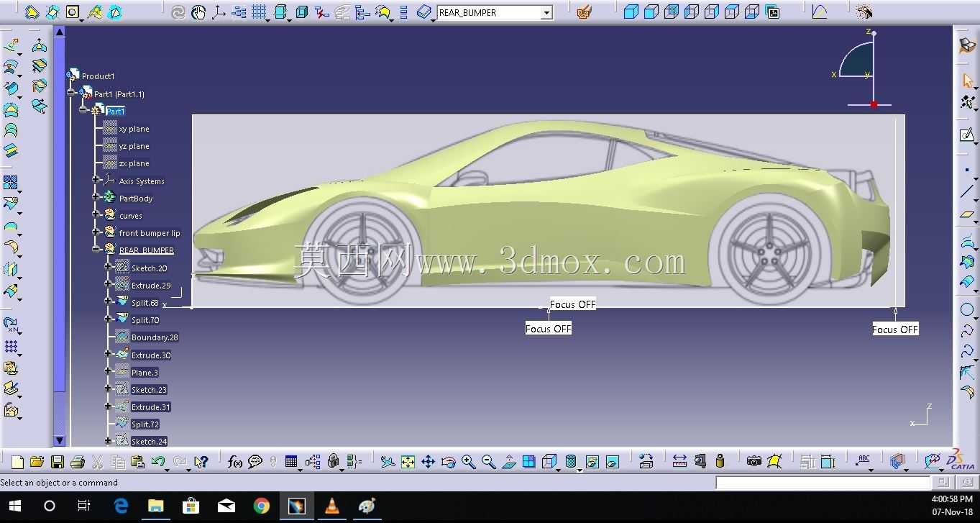Viewport: 980px width, 523px height.
Task: Open a file with the folder icon
Action: point(37,462)
